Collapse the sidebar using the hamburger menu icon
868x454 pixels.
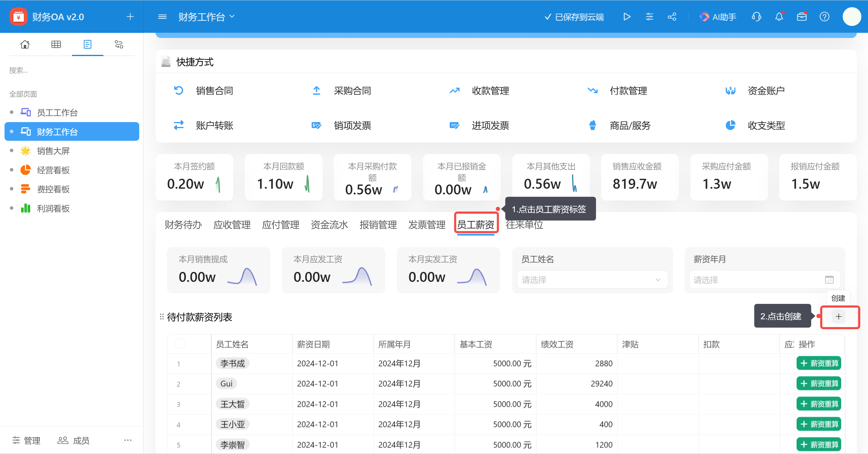click(x=162, y=17)
